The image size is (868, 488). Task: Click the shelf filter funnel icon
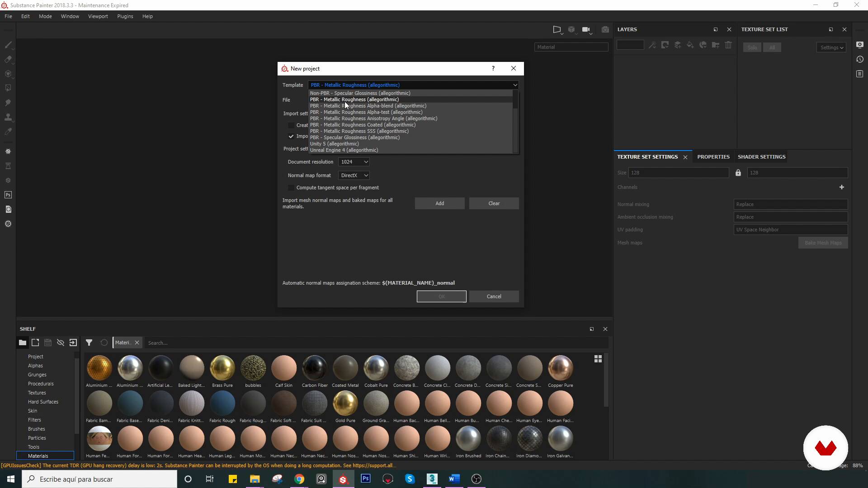coord(89,343)
